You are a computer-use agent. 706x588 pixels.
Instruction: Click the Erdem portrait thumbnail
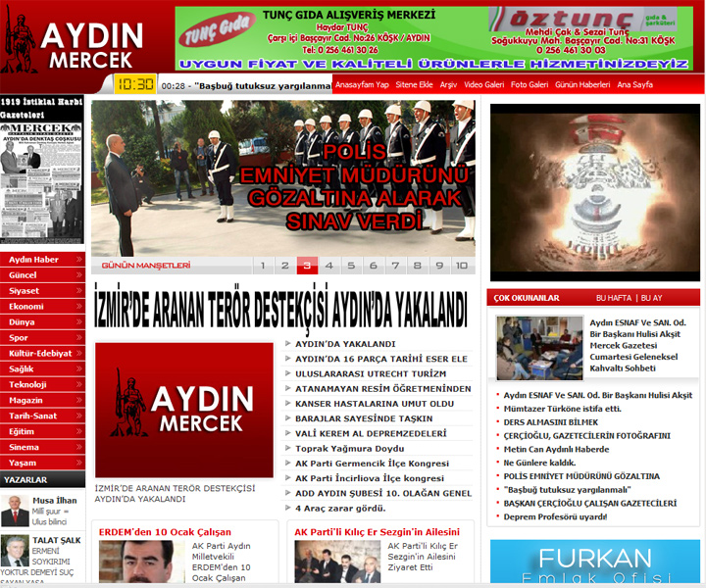142,562
